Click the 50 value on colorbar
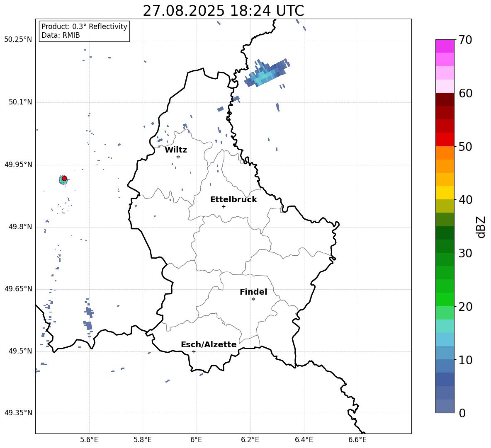This screenshot has width=491, height=448. (x=465, y=147)
